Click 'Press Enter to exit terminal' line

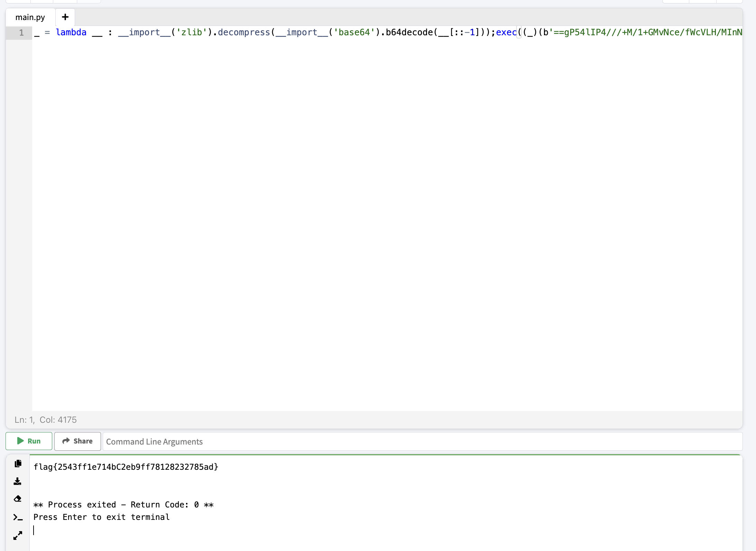tap(101, 517)
